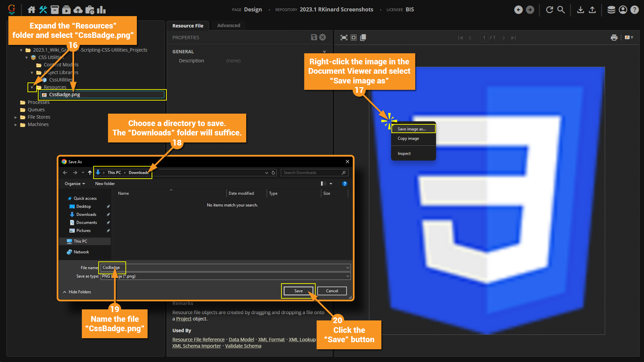Image resolution: width=644 pixels, height=362 pixels.
Task: Open the Validate Schema link
Action: coord(243,346)
